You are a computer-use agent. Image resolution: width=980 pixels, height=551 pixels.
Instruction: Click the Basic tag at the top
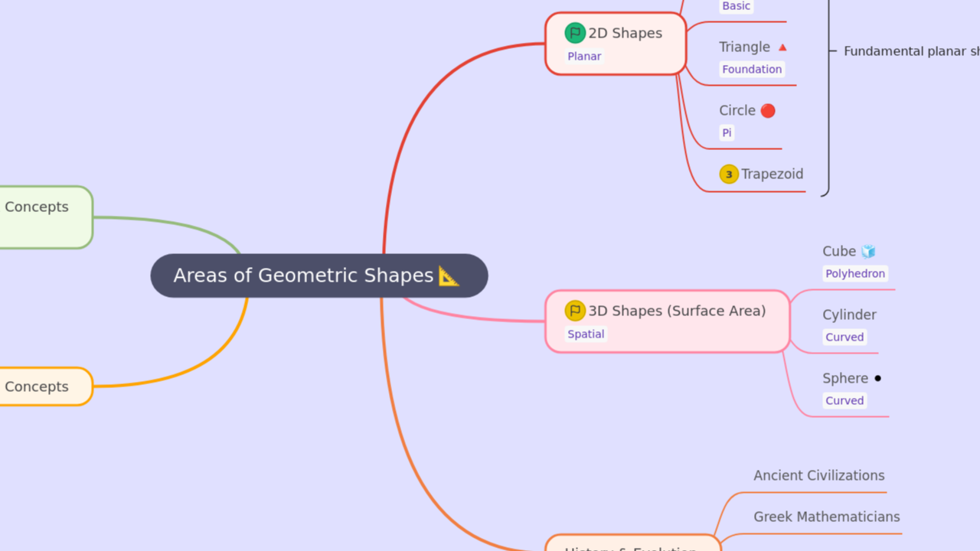pos(736,6)
